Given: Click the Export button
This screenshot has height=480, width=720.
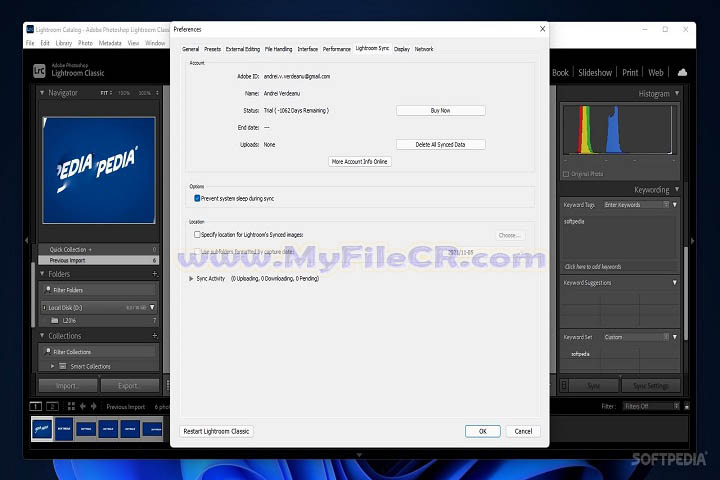Looking at the screenshot, I should [x=130, y=385].
